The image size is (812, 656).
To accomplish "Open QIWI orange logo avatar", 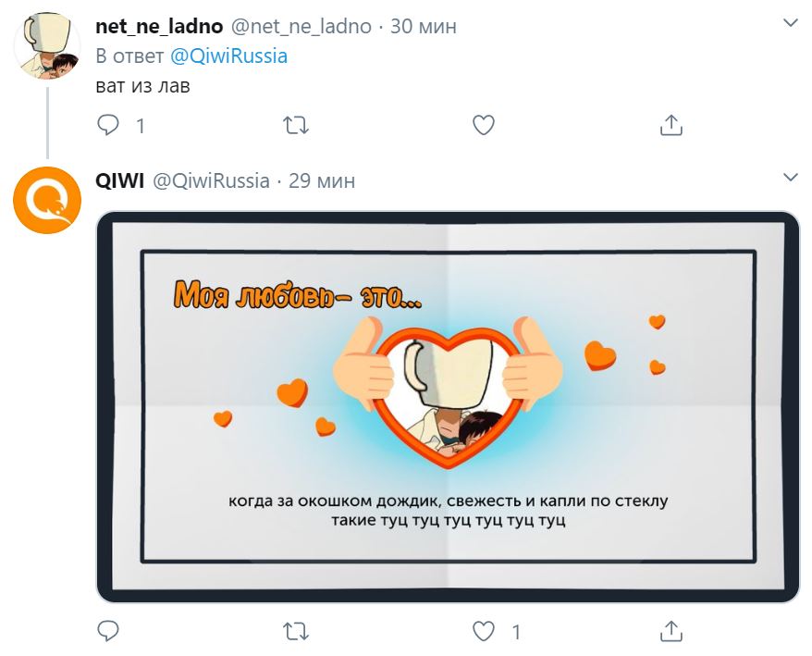I will (x=47, y=200).
